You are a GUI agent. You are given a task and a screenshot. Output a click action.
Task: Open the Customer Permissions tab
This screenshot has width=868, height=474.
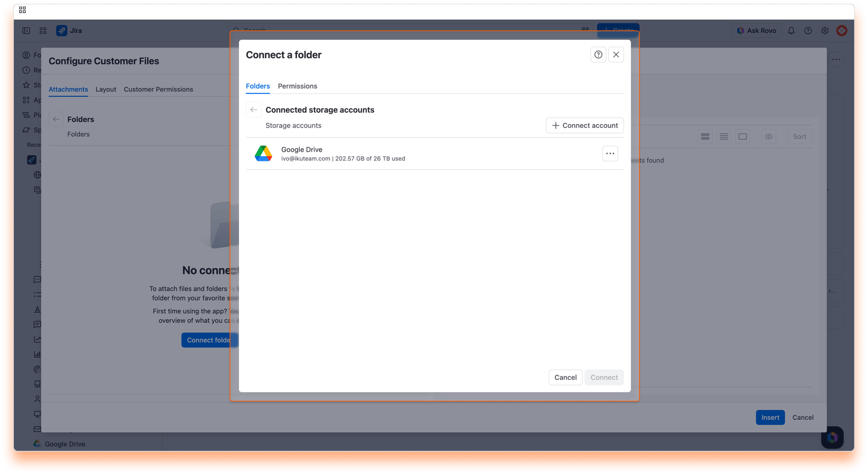(158, 89)
